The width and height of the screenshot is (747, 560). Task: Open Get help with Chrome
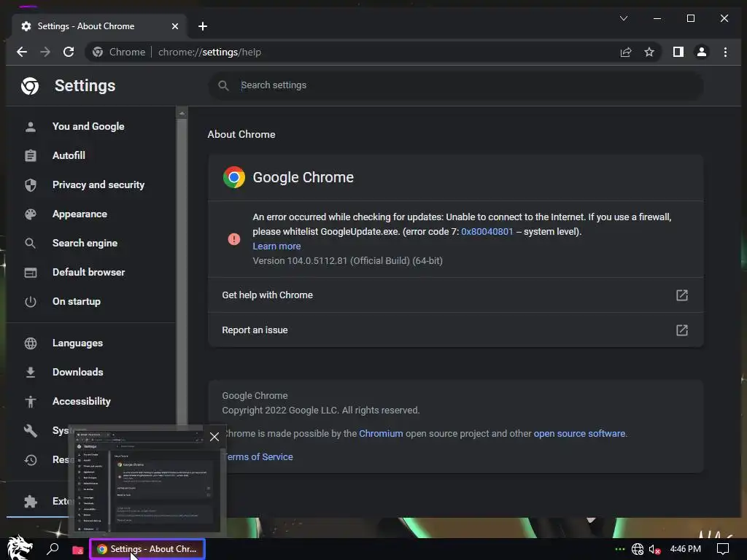[x=455, y=295]
